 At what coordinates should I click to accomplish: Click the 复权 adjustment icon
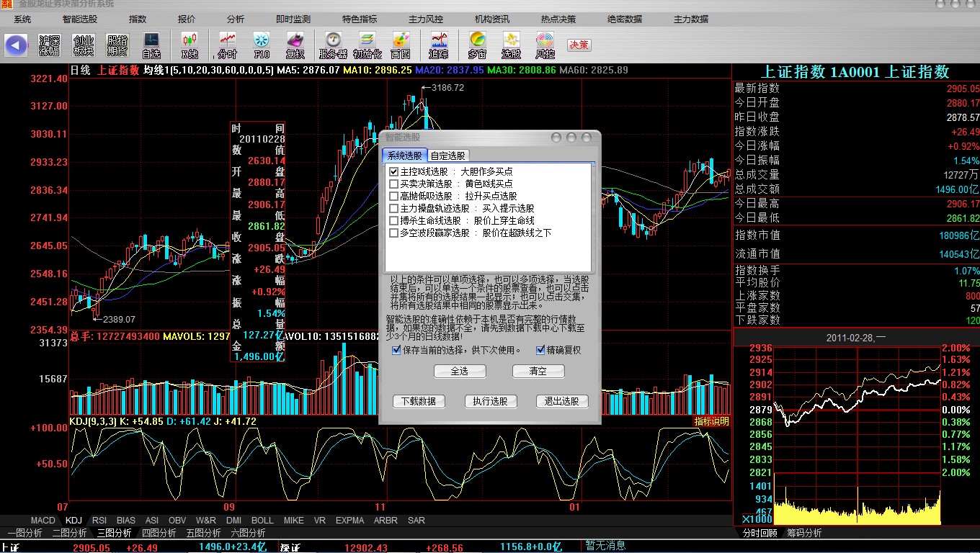coord(295,45)
